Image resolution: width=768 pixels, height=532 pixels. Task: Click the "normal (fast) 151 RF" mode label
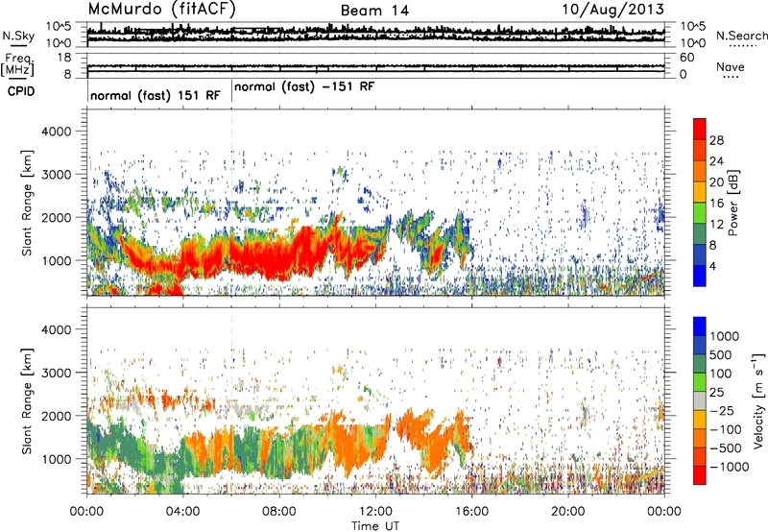156,95
